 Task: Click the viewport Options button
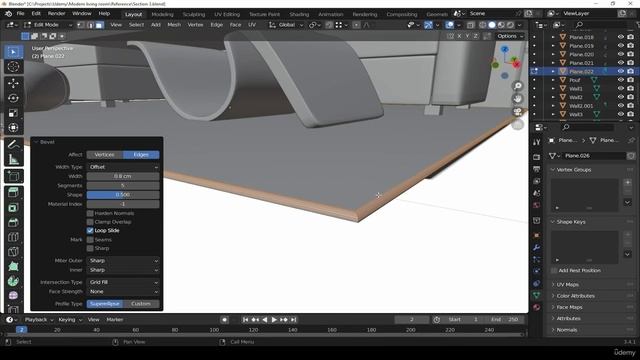click(x=509, y=36)
